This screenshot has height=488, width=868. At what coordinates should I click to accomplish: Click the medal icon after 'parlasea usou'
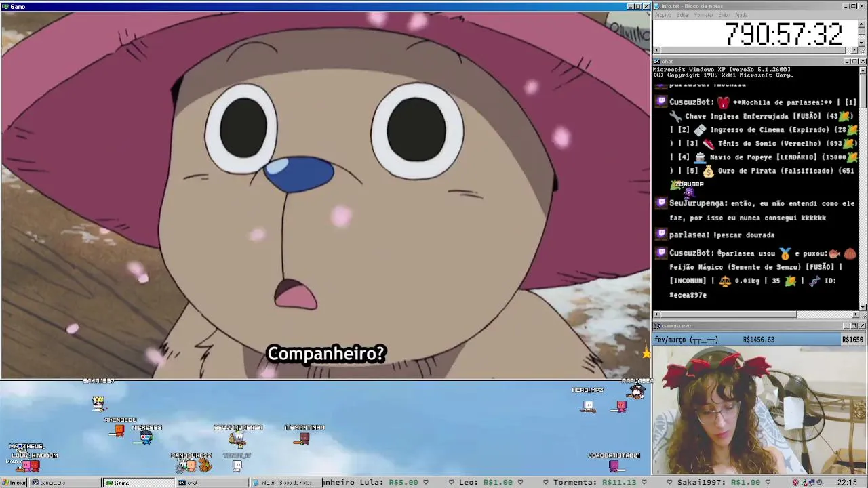pos(785,253)
